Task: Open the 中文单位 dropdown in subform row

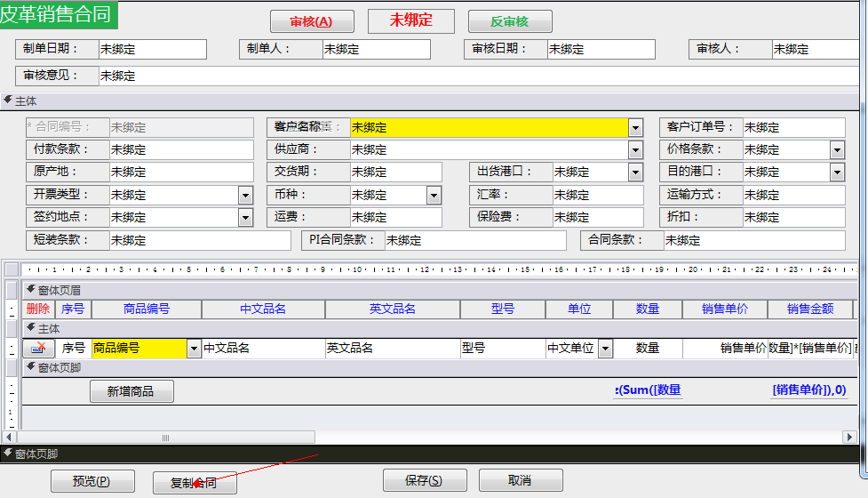Action: [605, 349]
